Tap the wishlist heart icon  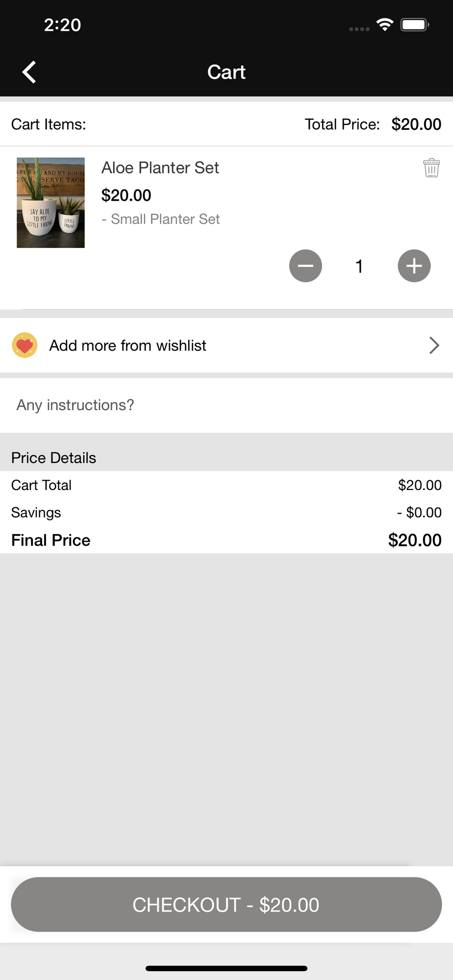point(25,345)
